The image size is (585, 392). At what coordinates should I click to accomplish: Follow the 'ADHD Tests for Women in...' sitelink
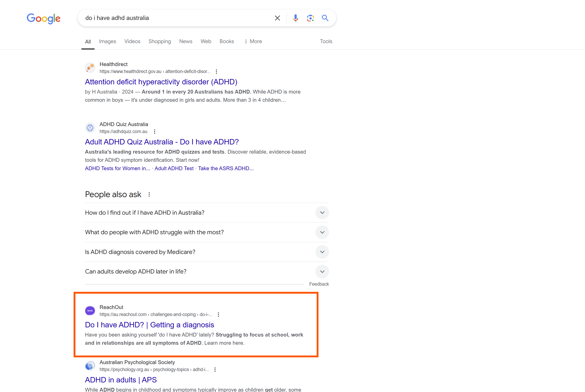(118, 169)
